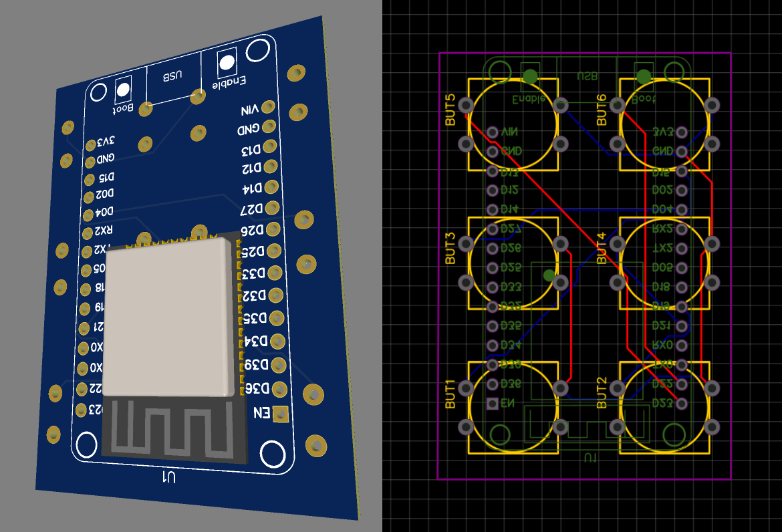Click the PCB antenna trace in 3D view
The image size is (782, 532).
coord(174,430)
